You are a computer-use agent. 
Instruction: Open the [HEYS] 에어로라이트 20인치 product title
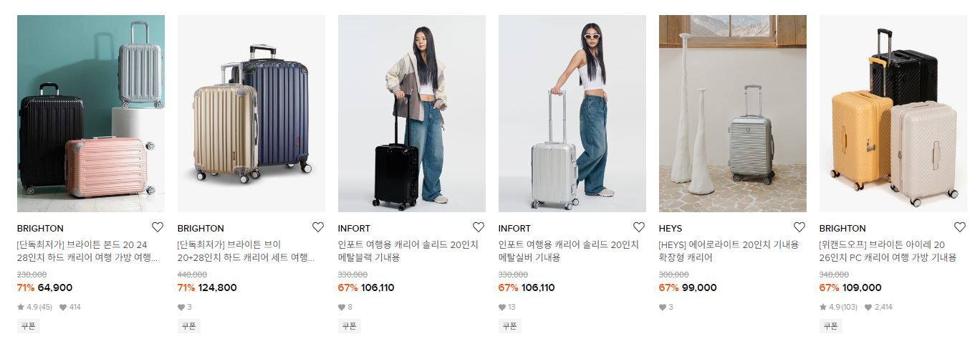pyautogui.click(x=729, y=251)
